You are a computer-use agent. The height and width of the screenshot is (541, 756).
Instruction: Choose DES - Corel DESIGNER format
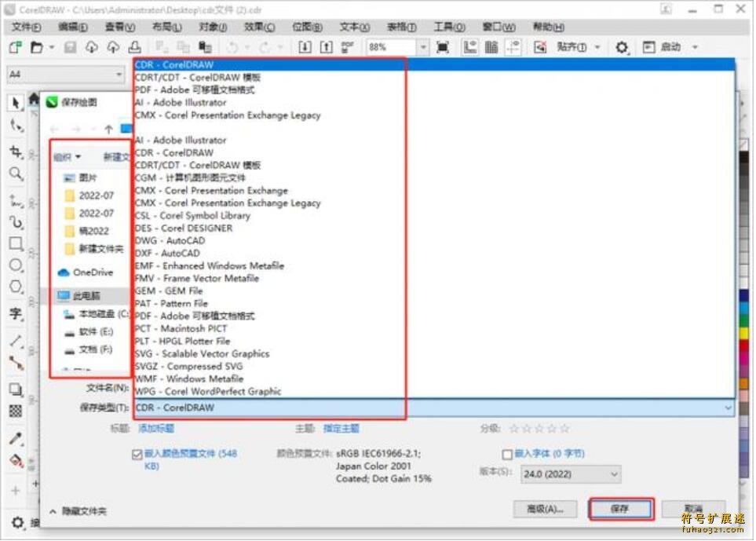point(183,228)
